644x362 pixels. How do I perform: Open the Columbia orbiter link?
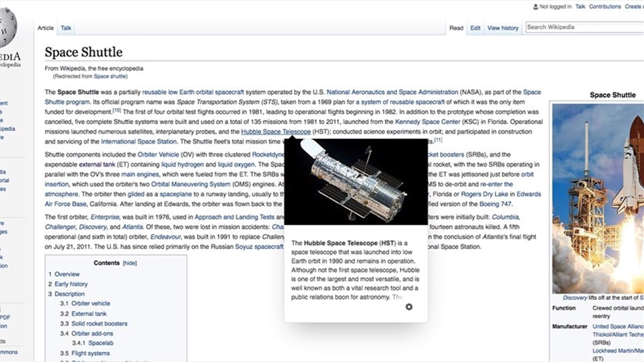pyautogui.click(x=505, y=217)
